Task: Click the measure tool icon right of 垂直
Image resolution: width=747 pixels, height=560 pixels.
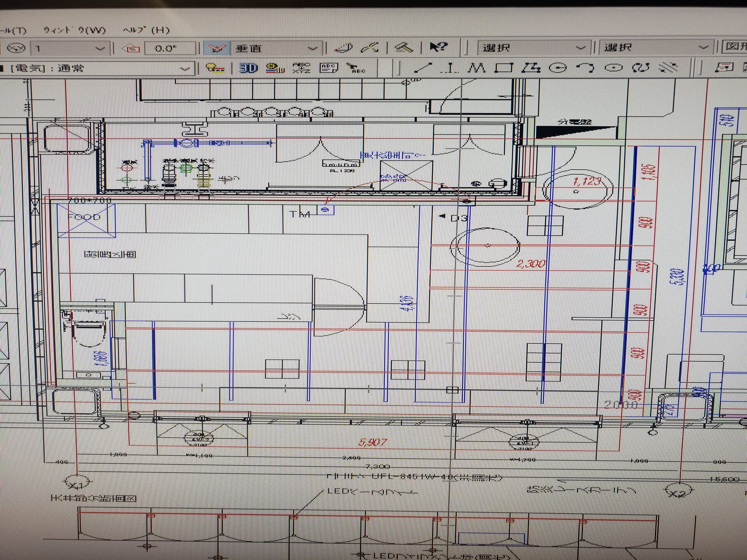Action: (x=344, y=48)
